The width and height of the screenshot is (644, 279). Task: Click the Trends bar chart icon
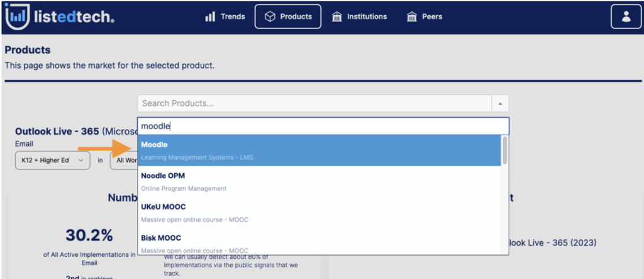point(210,17)
